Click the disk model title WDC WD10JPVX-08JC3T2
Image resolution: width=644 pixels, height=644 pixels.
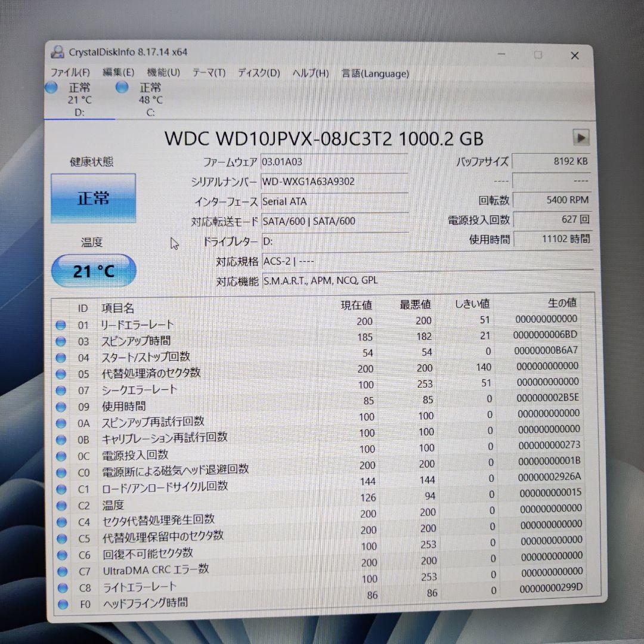click(x=278, y=139)
